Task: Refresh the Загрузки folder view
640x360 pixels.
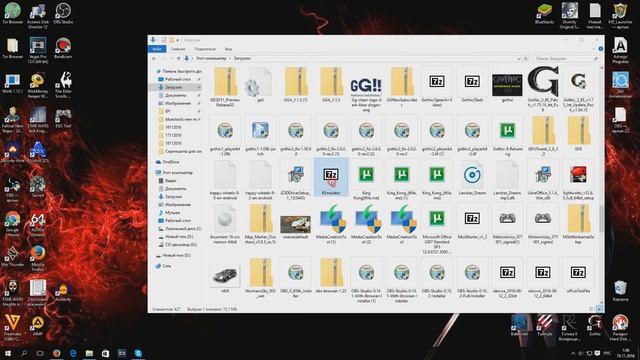Action: click(x=526, y=59)
